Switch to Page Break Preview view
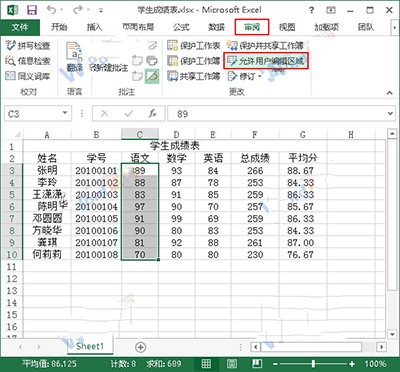Image resolution: width=400 pixels, height=372 pixels. [257, 363]
